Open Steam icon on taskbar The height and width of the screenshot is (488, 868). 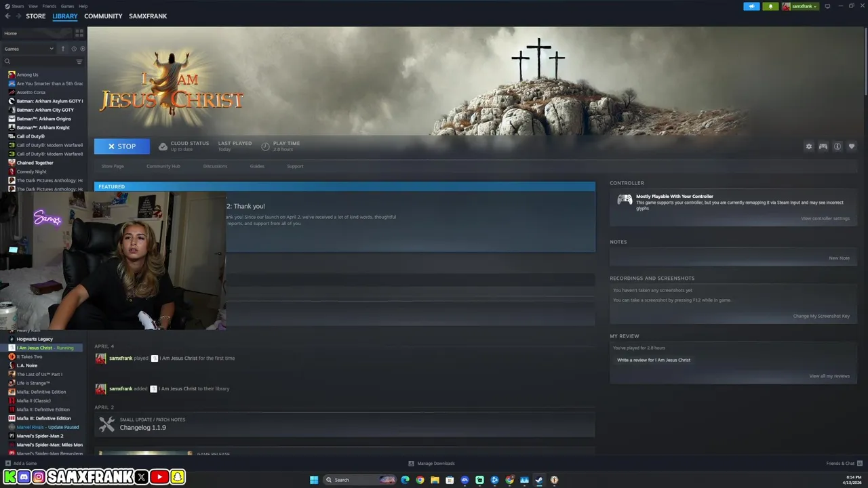click(539, 480)
